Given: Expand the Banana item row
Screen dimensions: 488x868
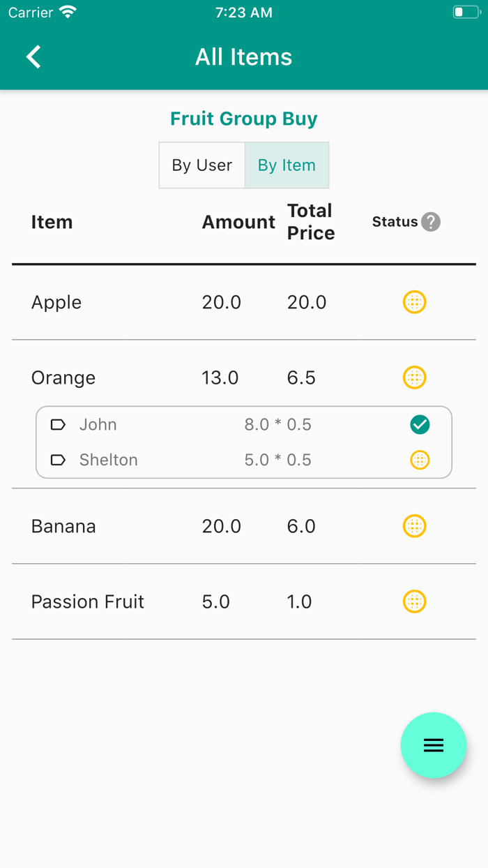Looking at the screenshot, I should click(x=63, y=526).
